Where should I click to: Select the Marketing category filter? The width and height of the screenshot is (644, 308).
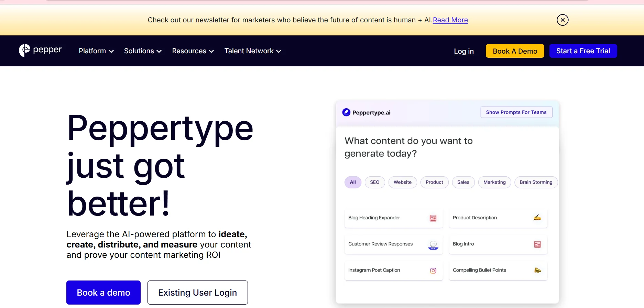(494, 182)
